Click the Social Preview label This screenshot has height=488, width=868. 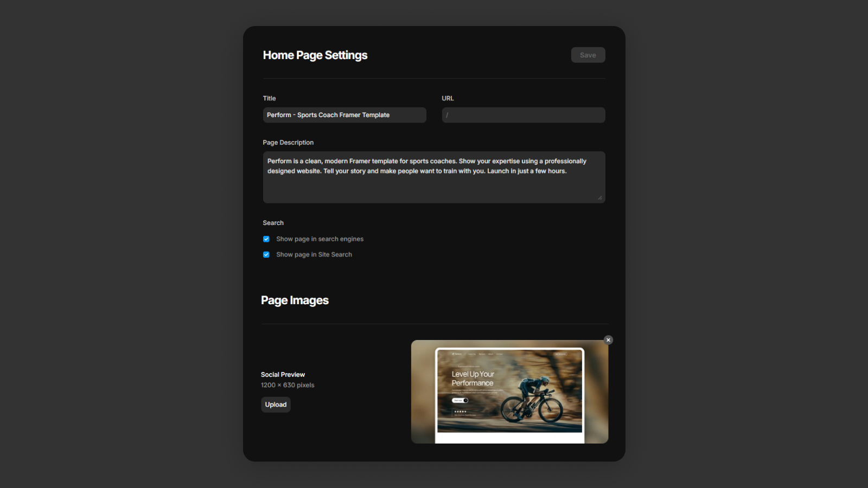pos(283,375)
